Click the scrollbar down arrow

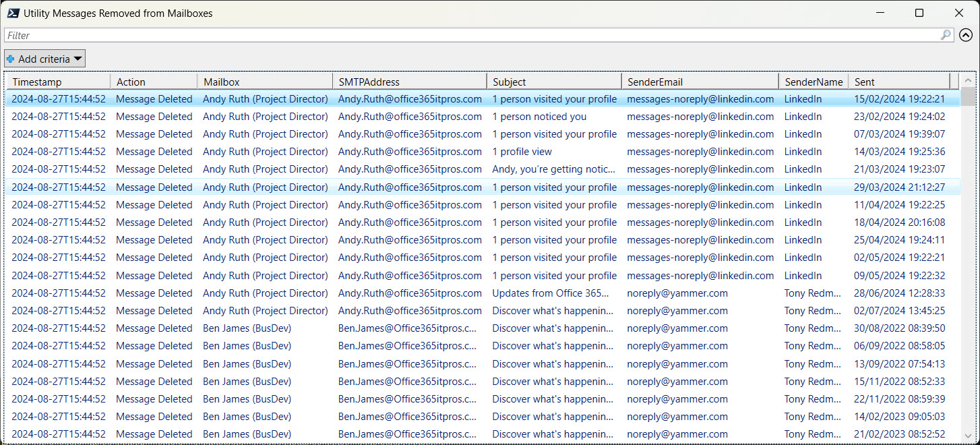tap(969, 435)
